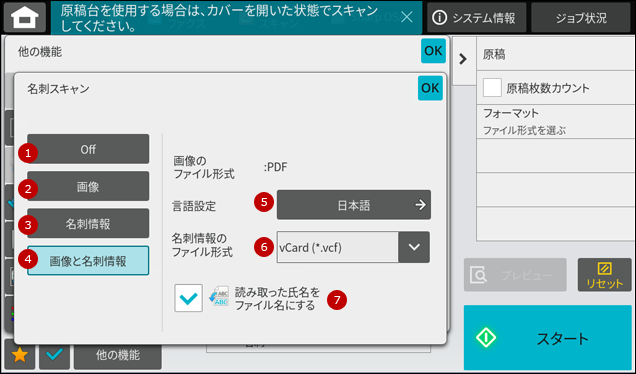Select 画像と名刺情報 scan mode

(88, 261)
